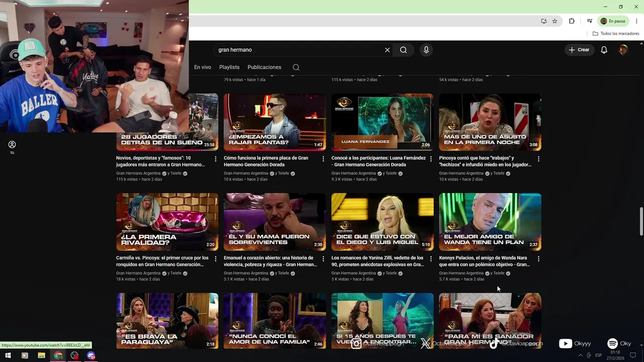Open YouTube notifications bell

(x=604, y=50)
